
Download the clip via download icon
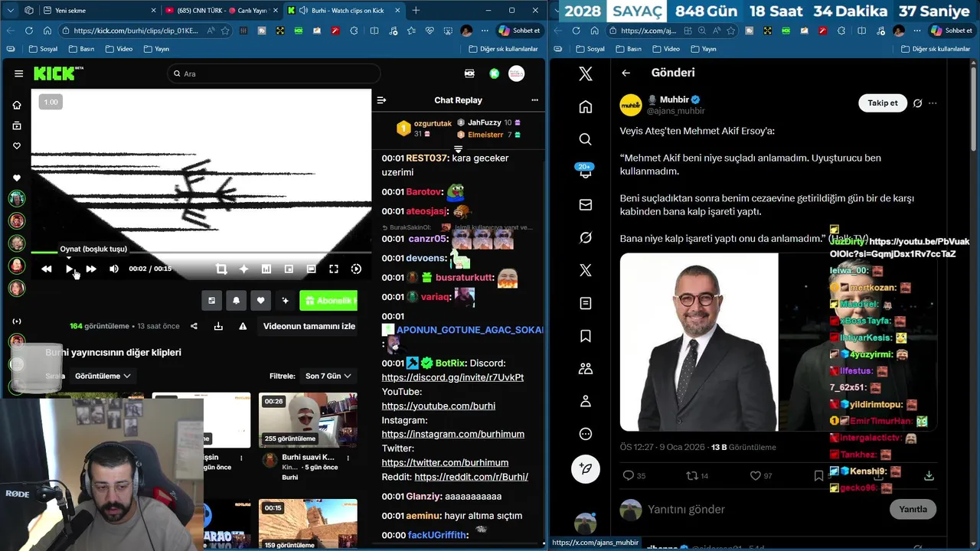tap(218, 326)
